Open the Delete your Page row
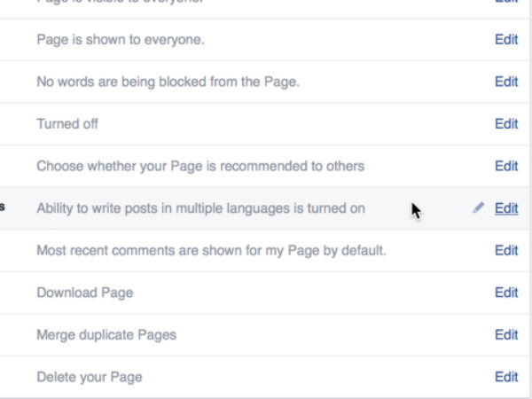Screen dimensions: 532x399 (90, 377)
